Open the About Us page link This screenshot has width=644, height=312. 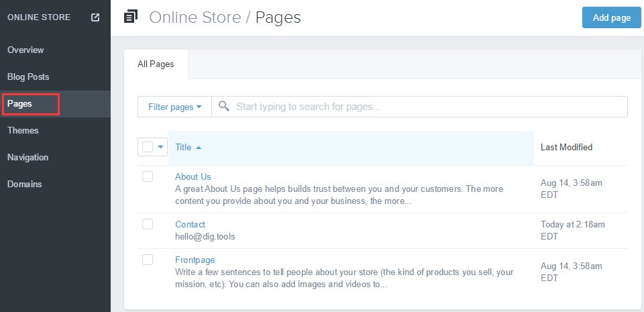pyautogui.click(x=193, y=176)
